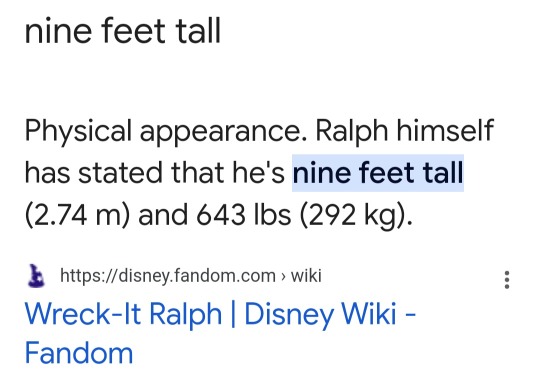Click 'Disney Wiki' in the blue title
This screenshot has height=387, width=540.
(320, 314)
